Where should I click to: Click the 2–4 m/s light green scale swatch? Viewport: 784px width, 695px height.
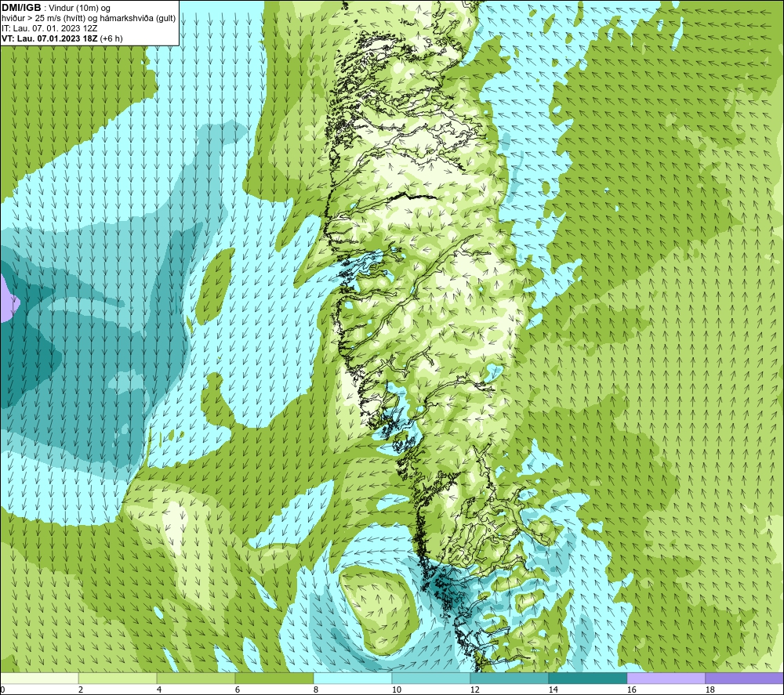click(x=118, y=678)
